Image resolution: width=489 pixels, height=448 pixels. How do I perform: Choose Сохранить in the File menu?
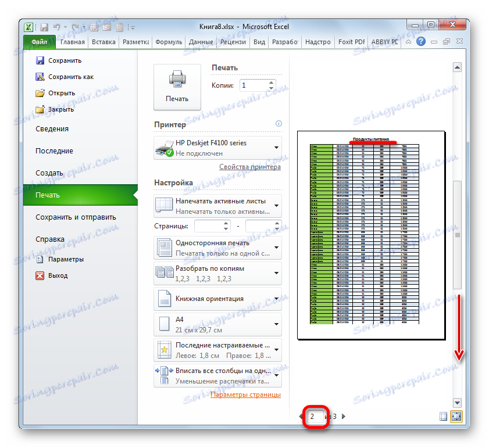[58, 60]
